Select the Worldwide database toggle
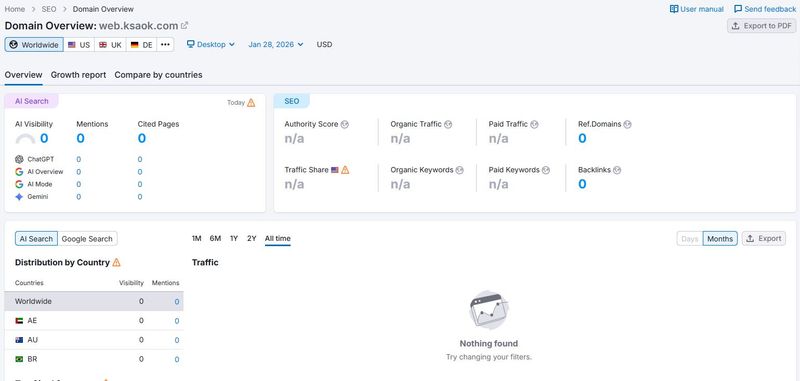 tap(34, 45)
